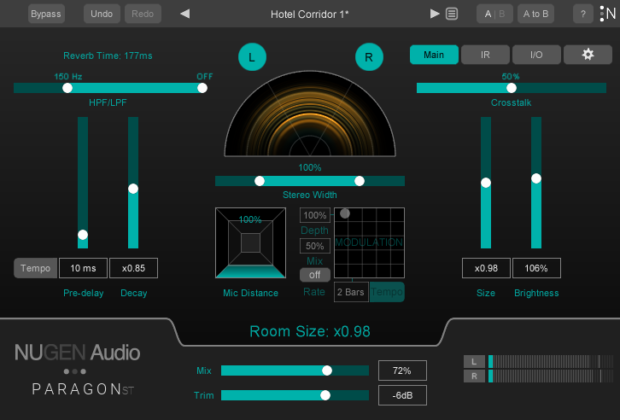Screen dimensions: 620x420
Task: Click the HPF handle at 150 Hz
Action: tap(68, 88)
